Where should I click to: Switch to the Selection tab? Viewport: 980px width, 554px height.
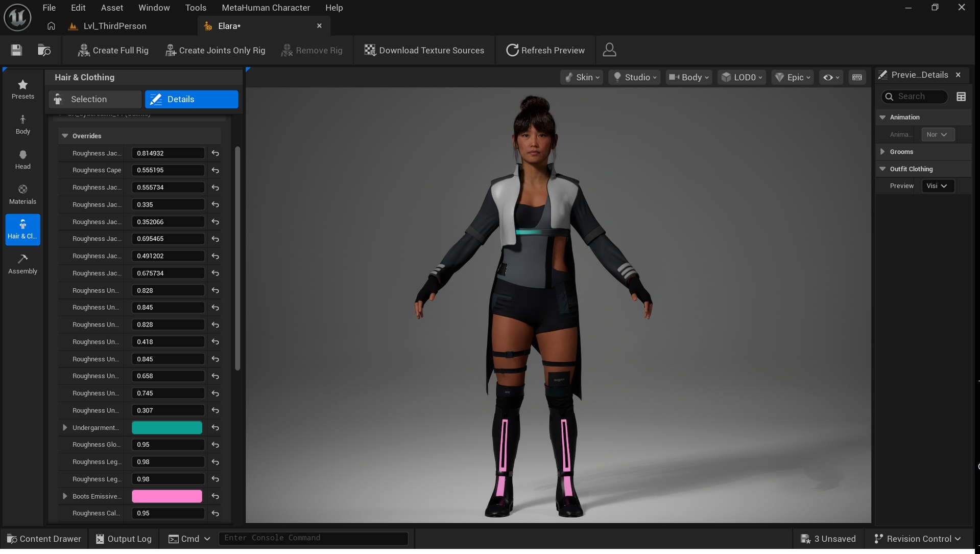point(95,99)
